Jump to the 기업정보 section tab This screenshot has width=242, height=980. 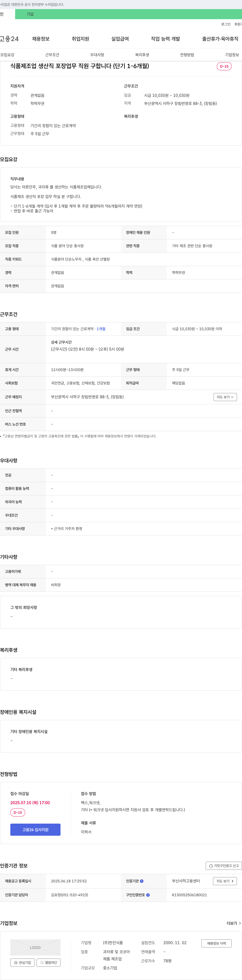pos(232,55)
